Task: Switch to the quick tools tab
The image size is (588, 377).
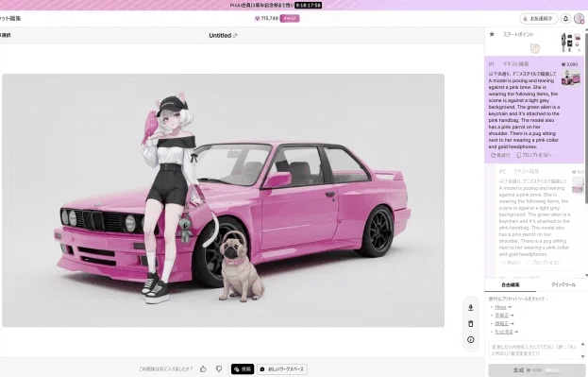Action: coord(563,285)
